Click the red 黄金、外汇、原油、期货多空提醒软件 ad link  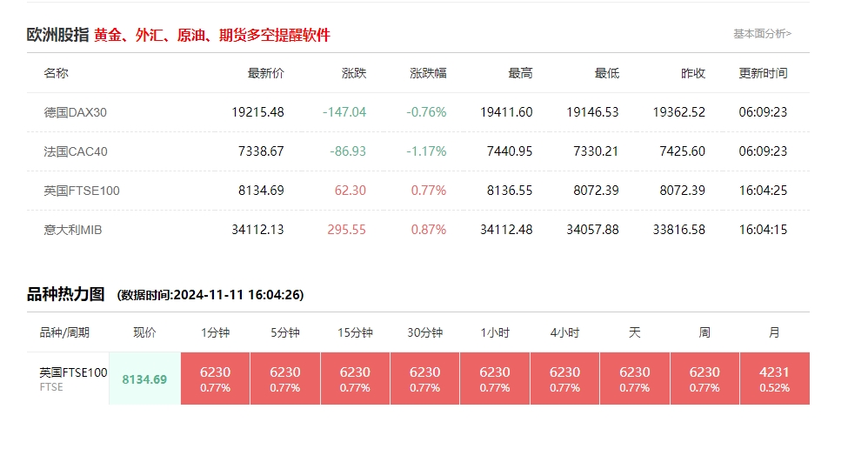tap(212, 36)
